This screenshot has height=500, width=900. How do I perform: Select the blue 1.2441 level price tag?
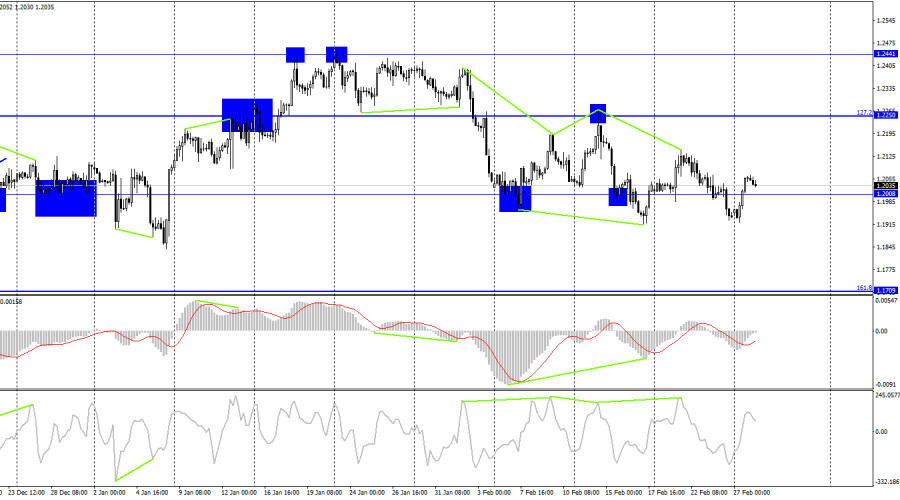point(886,54)
